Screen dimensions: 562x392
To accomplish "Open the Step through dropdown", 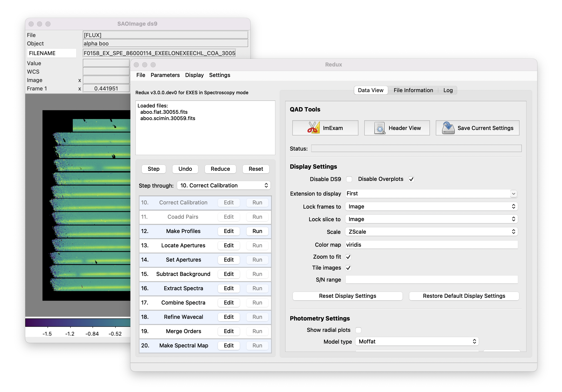I will pyautogui.click(x=224, y=185).
